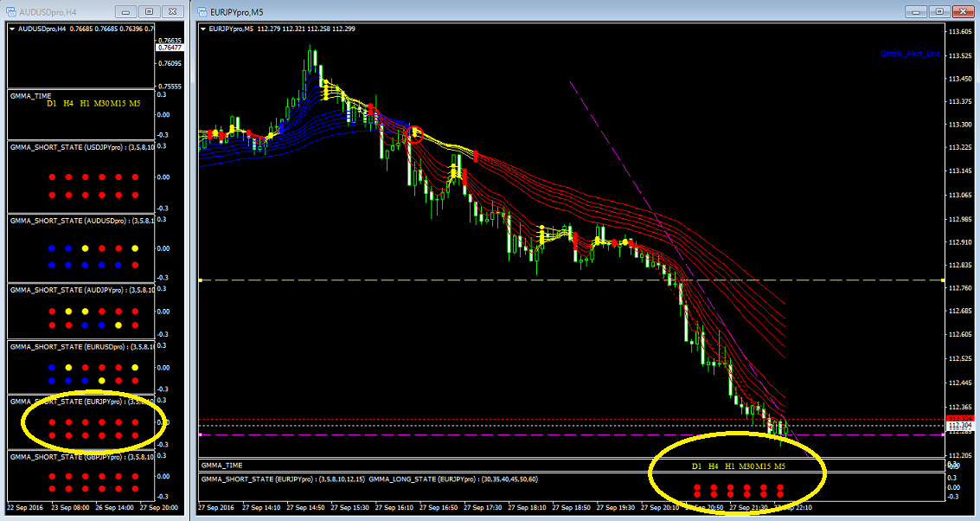Screen dimensions: 980x521
Task: Minimize the EURJPYpro,M5 chart window
Action: [916, 12]
